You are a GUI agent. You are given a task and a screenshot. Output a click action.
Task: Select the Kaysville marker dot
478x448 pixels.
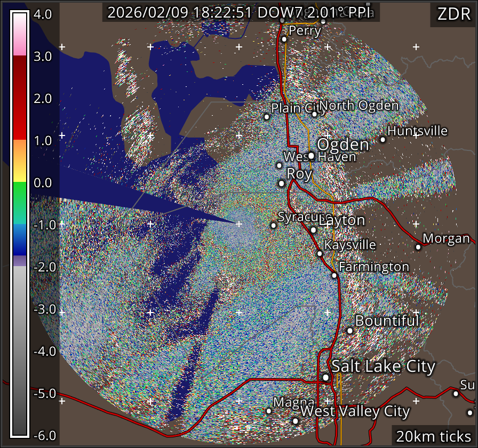[320, 253]
